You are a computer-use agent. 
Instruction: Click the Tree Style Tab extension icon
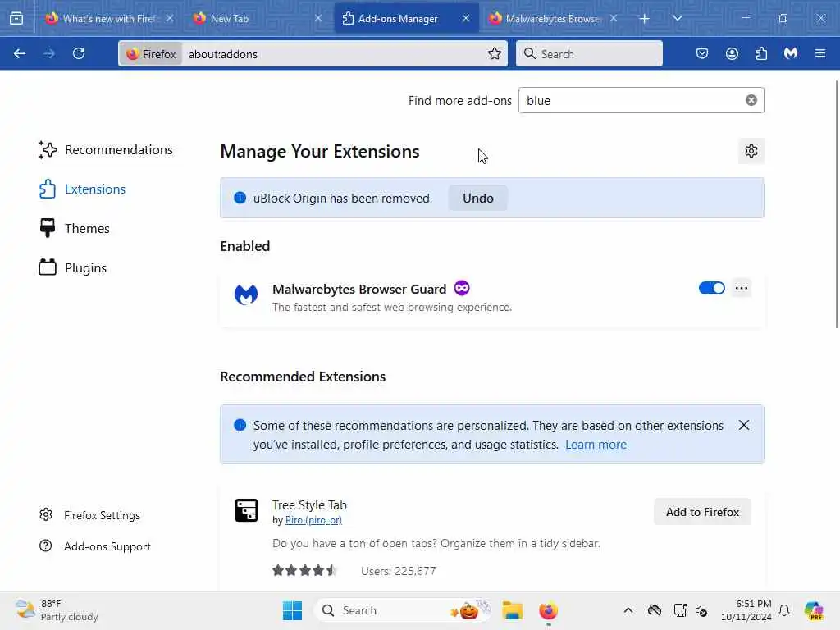[x=246, y=510]
